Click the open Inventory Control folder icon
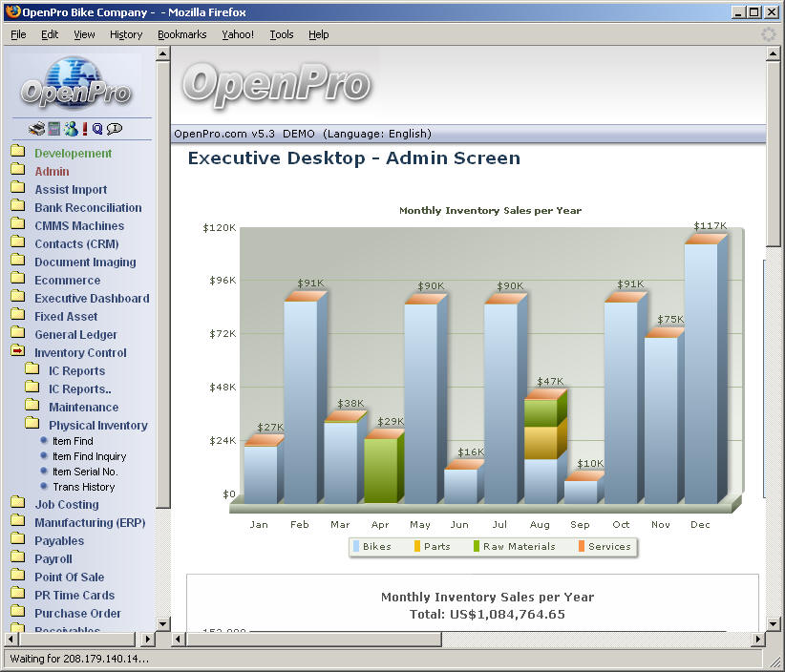 click(17, 352)
